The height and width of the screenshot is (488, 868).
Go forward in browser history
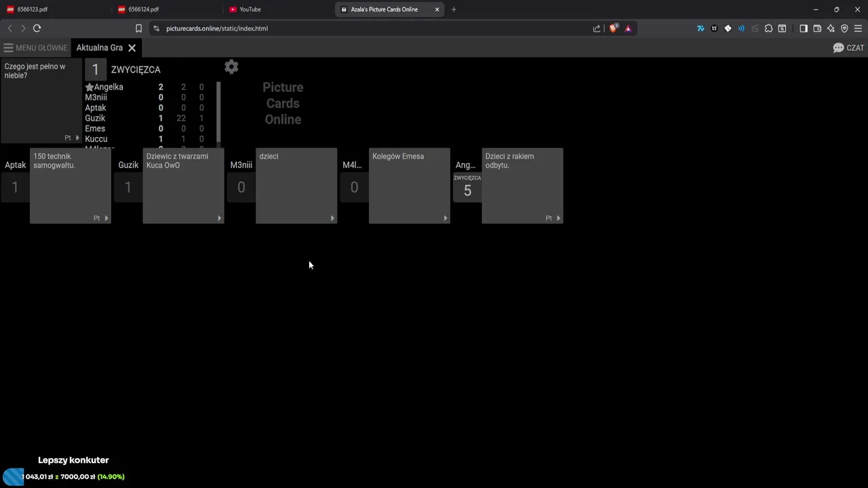(x=23, y=28)
